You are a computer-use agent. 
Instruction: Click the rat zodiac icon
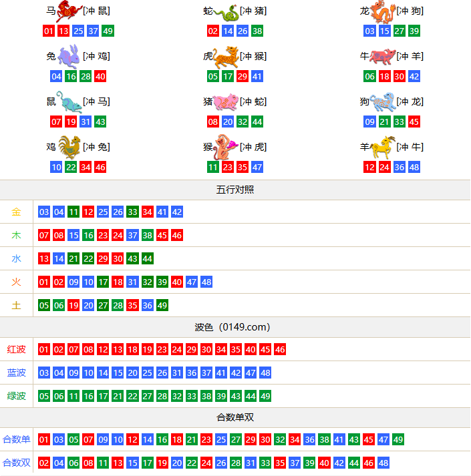coord(69,102)
